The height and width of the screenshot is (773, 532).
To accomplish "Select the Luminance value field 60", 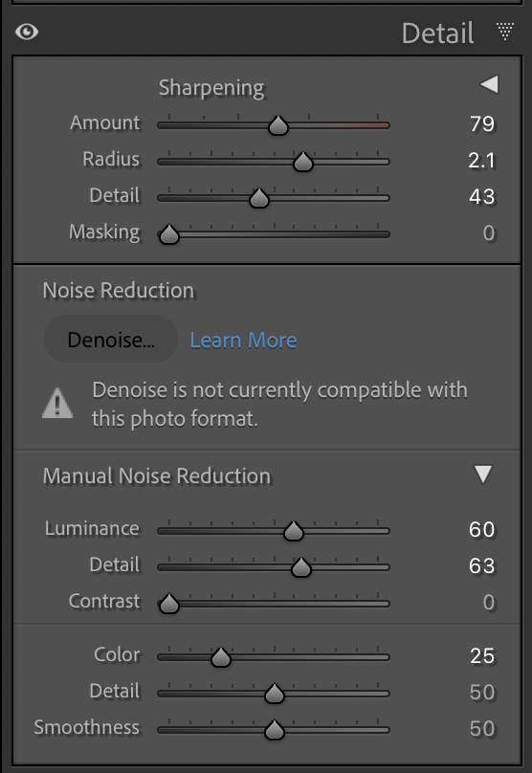I will pyautogui.click(x=481, y=529).
